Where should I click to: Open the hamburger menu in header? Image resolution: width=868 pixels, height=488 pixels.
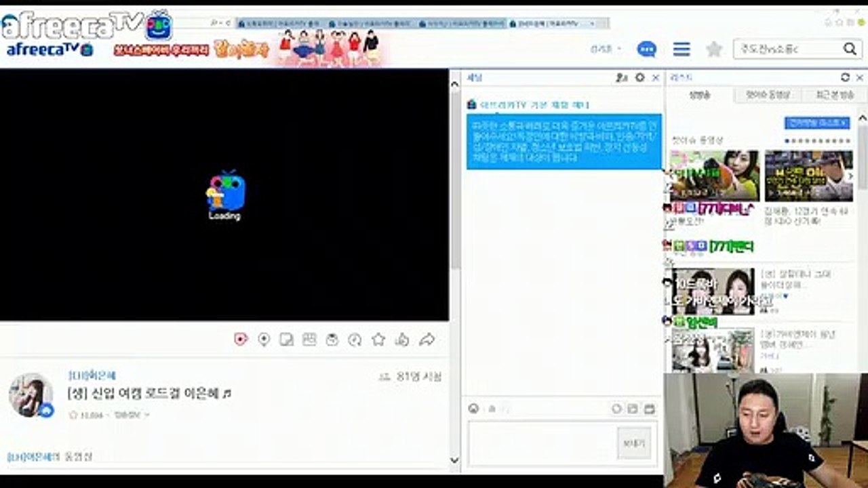[682, 49]
